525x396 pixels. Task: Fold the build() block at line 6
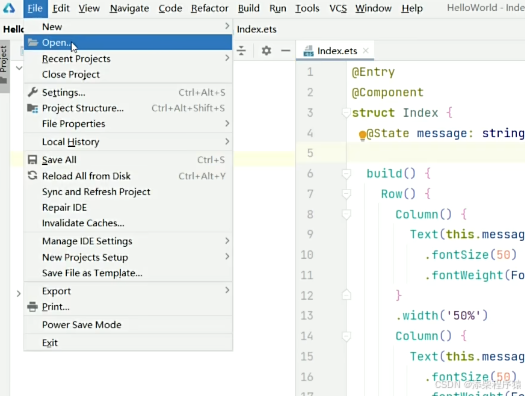click(x=346, y=174)
